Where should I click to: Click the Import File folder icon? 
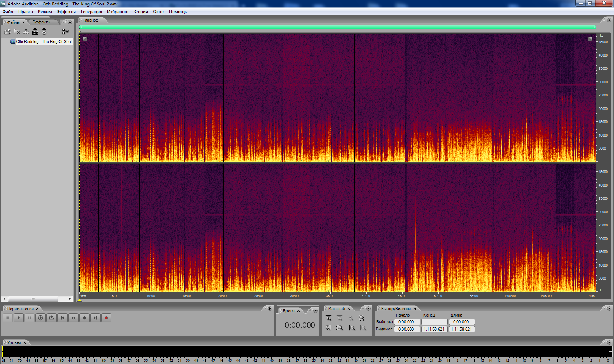[x=7, y=32]
